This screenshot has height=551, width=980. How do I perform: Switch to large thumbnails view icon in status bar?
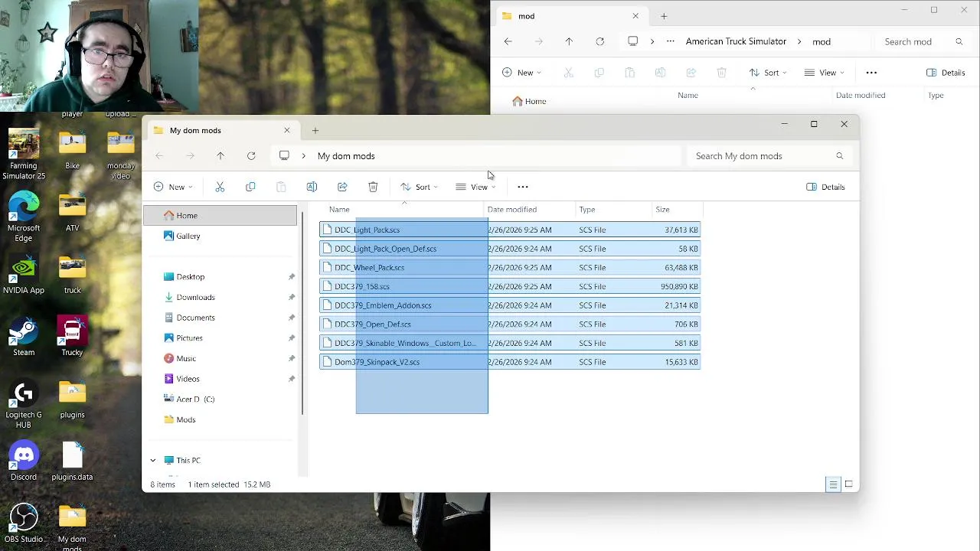(x=848, y=484)
